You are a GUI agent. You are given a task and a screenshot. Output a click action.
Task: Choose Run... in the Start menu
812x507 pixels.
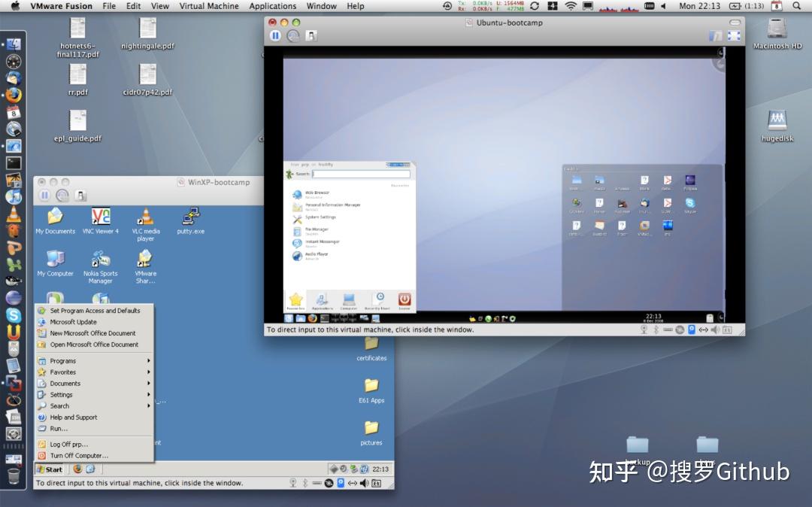[x=94, y=429]
